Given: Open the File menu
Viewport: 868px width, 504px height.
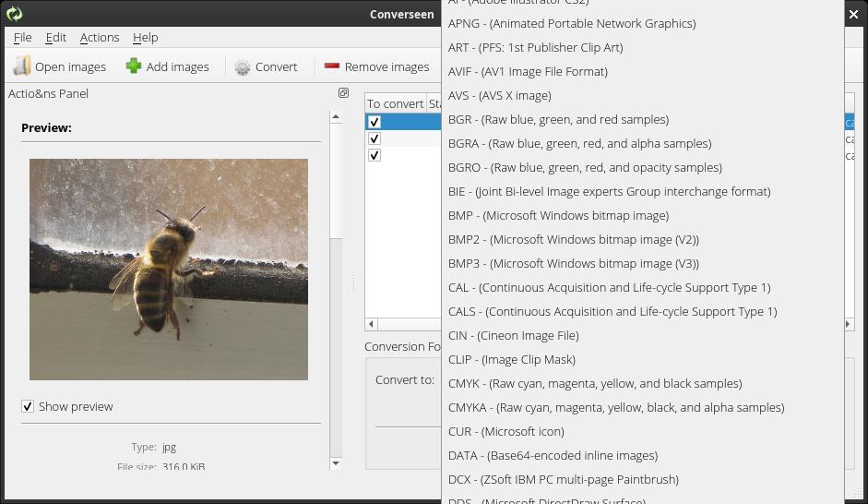Looking at the screenshot, I should tap(22, 37).
